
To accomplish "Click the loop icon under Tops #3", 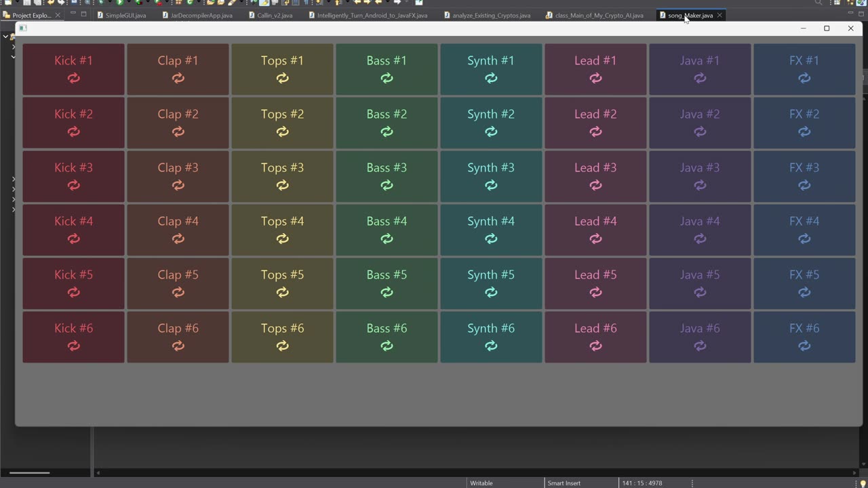I will pyautogui.click(x=283, y=185).
